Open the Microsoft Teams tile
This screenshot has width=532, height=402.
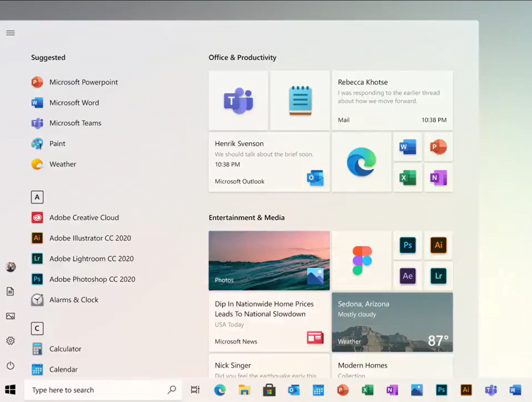(238, 101)
